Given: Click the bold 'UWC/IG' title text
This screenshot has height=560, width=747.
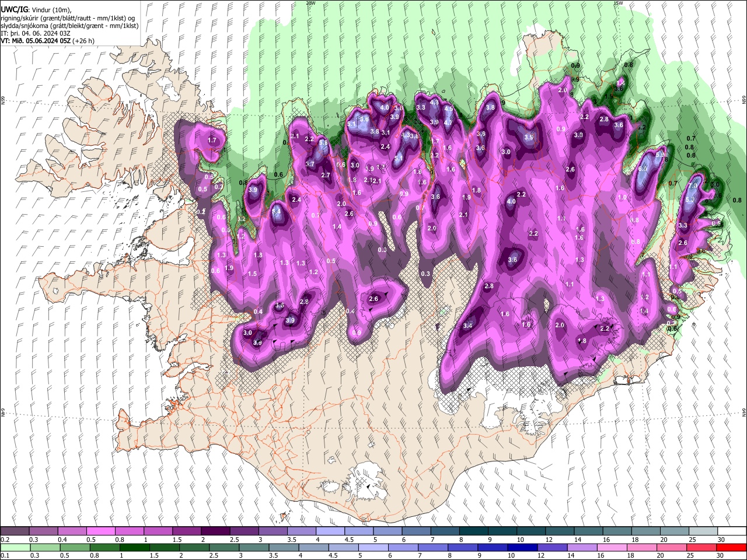Looking at the screenshot, I should click(15, 10).
